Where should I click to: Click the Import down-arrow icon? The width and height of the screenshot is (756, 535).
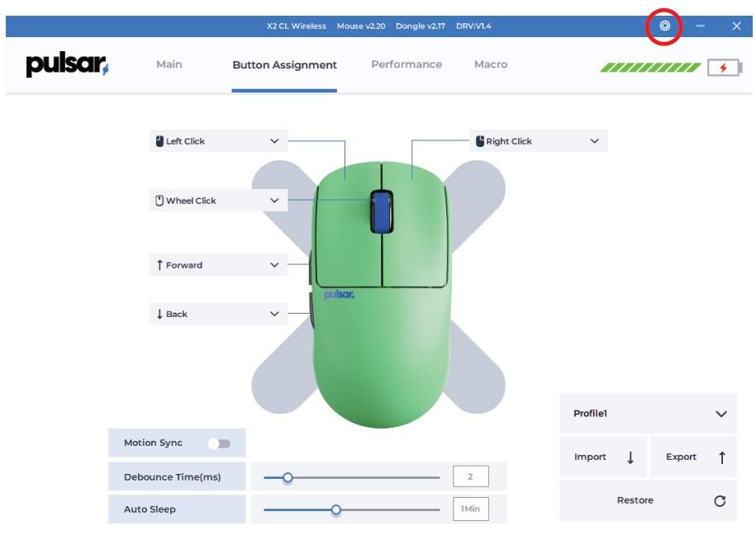point(630,457)
